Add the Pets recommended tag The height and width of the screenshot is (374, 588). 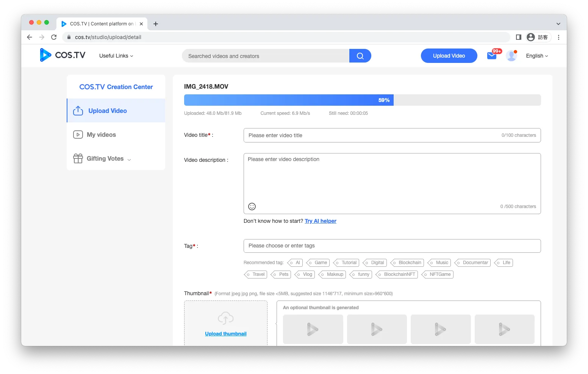pos(281,274)
